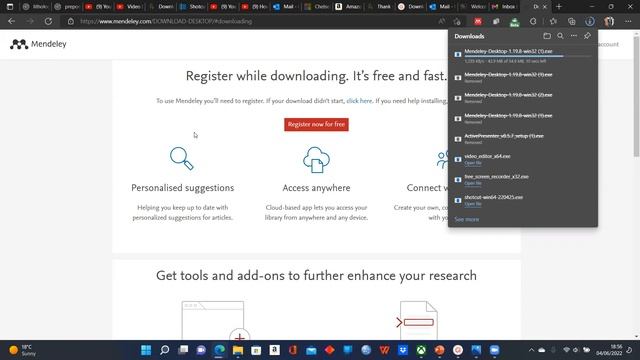Add page to favorites star icon
Viewport: 640px width, 360px height.
[457, 21]
